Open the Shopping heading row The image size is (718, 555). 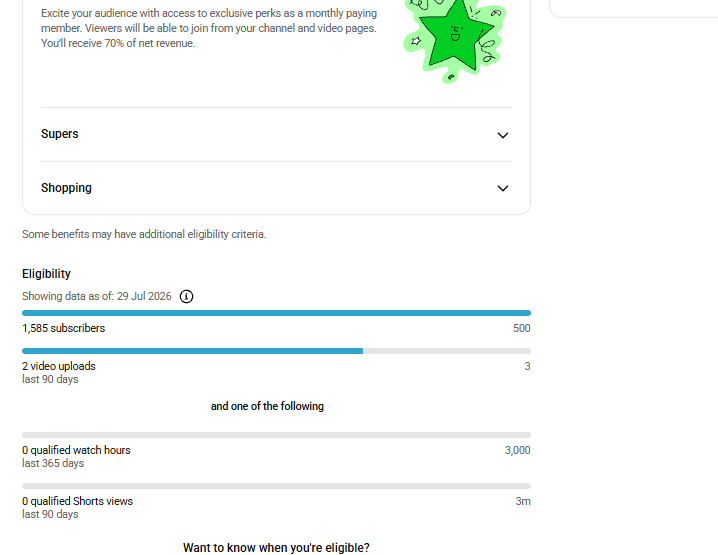(x=276, y=188)
